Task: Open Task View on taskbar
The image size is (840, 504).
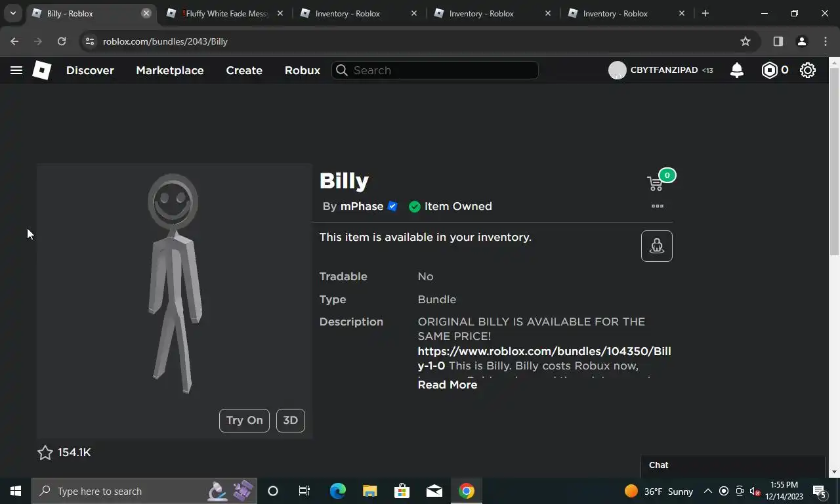Action: click(x=304, y=491)
